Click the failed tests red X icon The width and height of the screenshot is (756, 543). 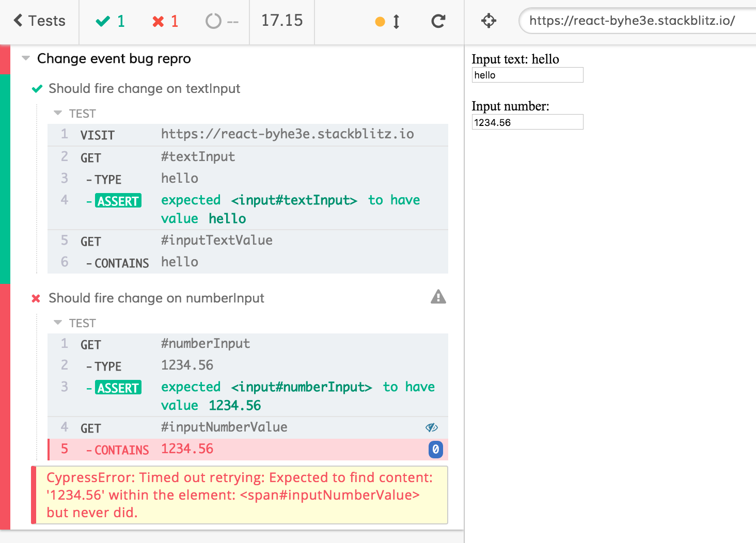click(x=157, y=21)
